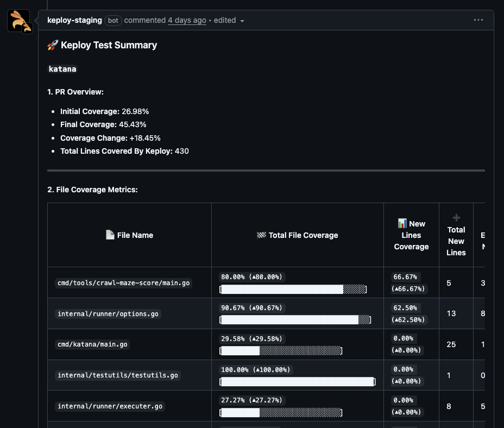Click cmd/tools/crawl-maze-score/main.go file name
504x428 pixels.
[123, 283]
